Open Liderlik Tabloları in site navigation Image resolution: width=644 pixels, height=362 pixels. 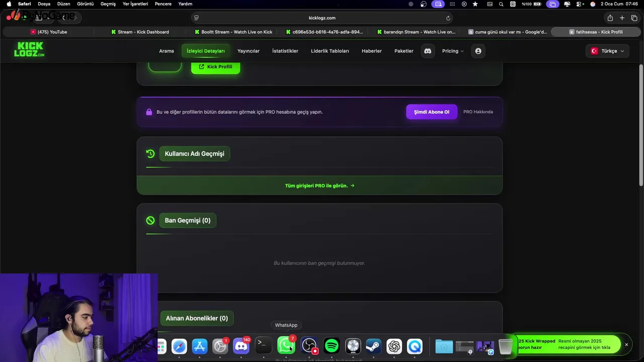tap(330, 51)
